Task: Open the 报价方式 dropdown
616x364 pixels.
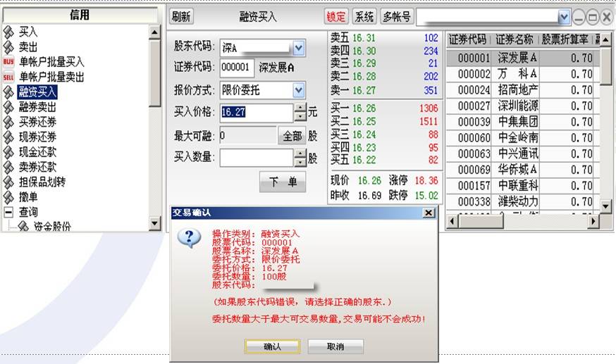Action: [x=299, y=91]
